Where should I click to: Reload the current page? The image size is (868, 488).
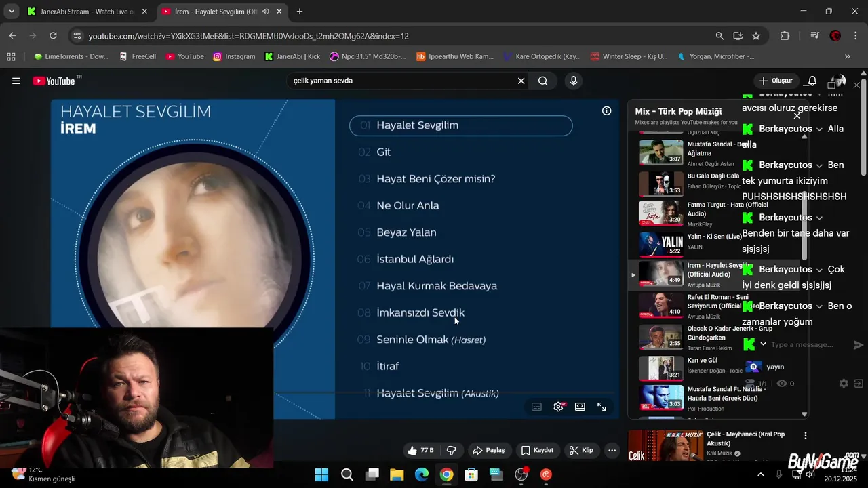point(53,36)
